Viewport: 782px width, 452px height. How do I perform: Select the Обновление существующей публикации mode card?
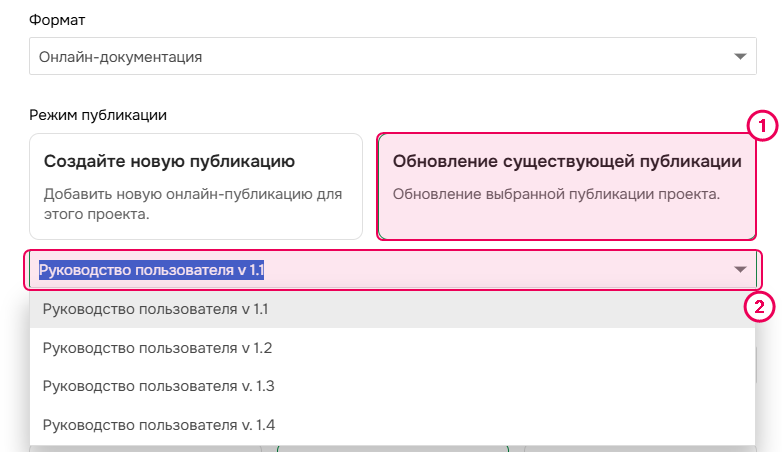pos(567,186)
